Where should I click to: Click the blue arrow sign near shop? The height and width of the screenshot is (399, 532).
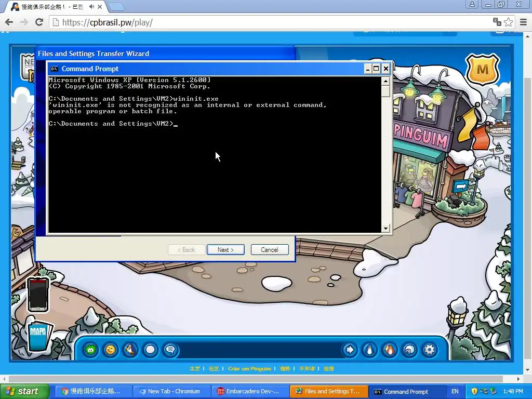point(461,187)
